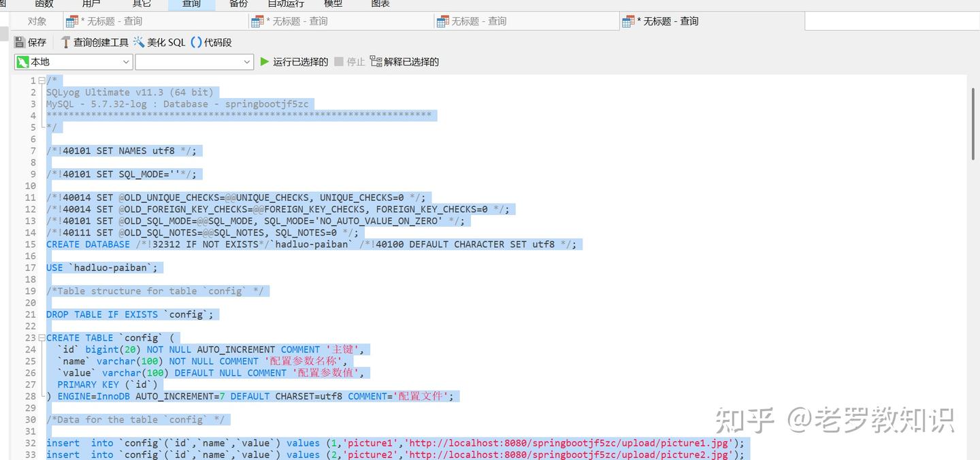Open the Query (查询) section in the top toolbar
The image size is (980, 460).
(x=192, y=4)
